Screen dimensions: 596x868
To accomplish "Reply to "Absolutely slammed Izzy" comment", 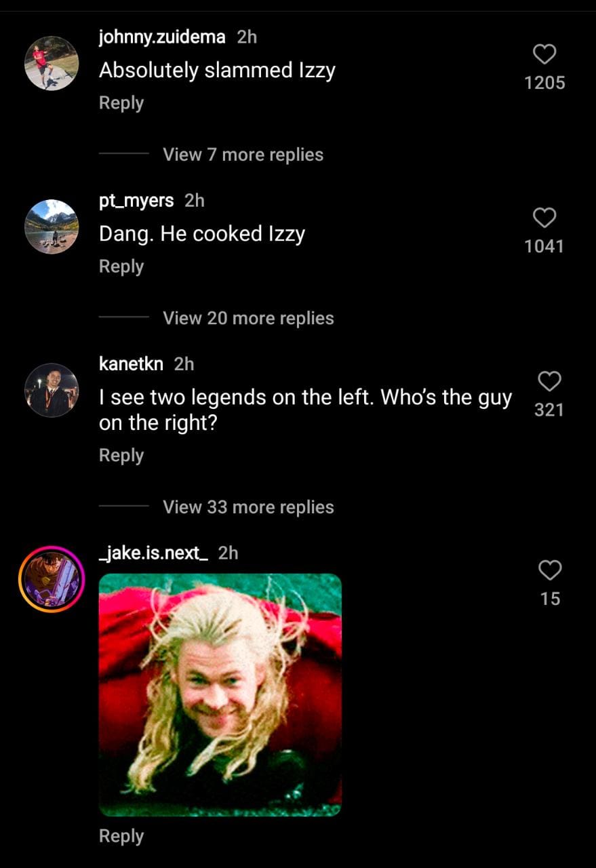I will 121,103.
